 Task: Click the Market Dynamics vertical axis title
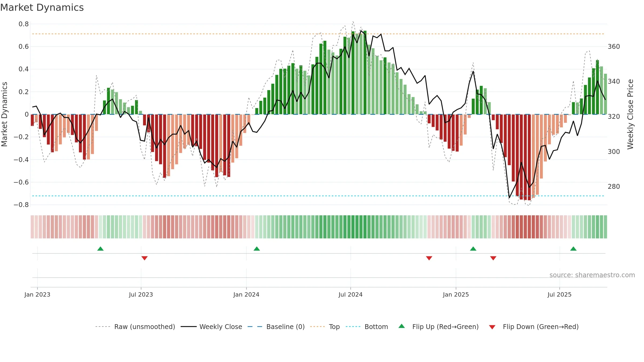pyautogui.click(x=4, y=114)
